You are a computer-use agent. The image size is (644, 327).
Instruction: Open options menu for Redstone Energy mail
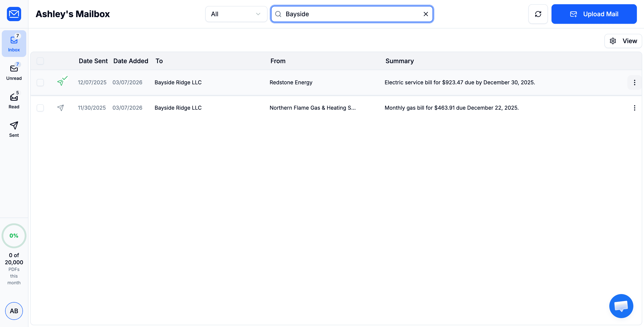pyautogui.click(x=634, y=82)
